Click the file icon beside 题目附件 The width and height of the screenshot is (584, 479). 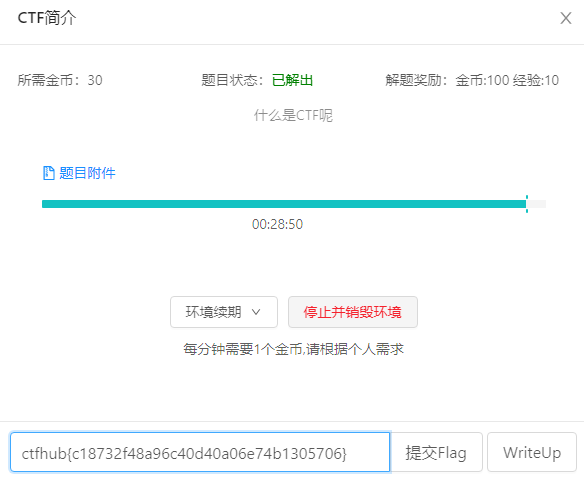point(48,173)
